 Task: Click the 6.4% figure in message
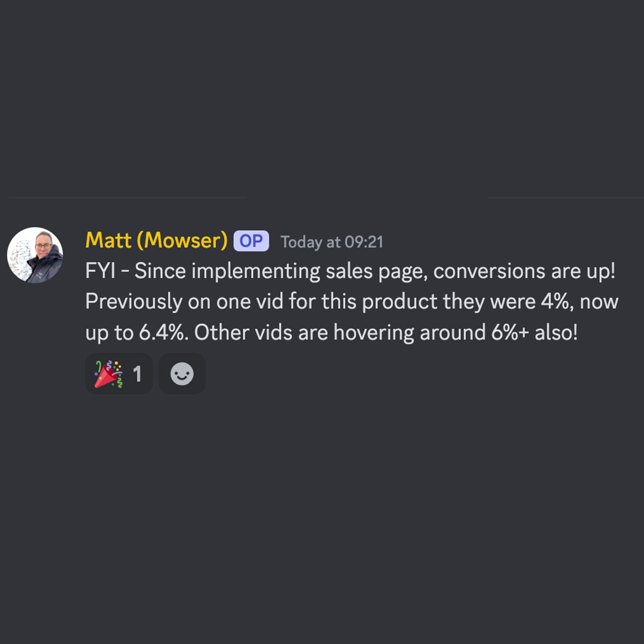[163, 332]
